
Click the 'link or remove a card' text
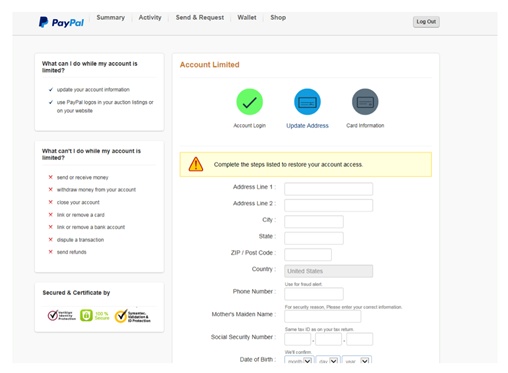(80, 215)
